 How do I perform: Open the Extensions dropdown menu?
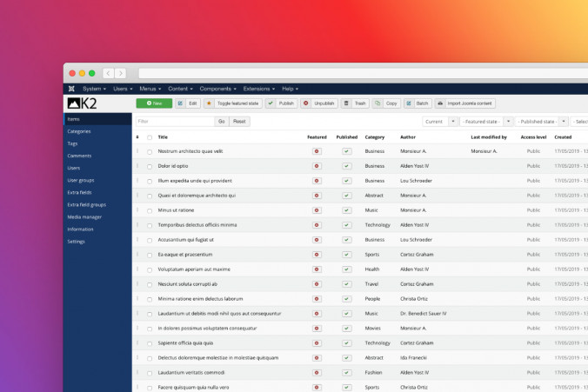pyautogui.click(x=258, y=89)
